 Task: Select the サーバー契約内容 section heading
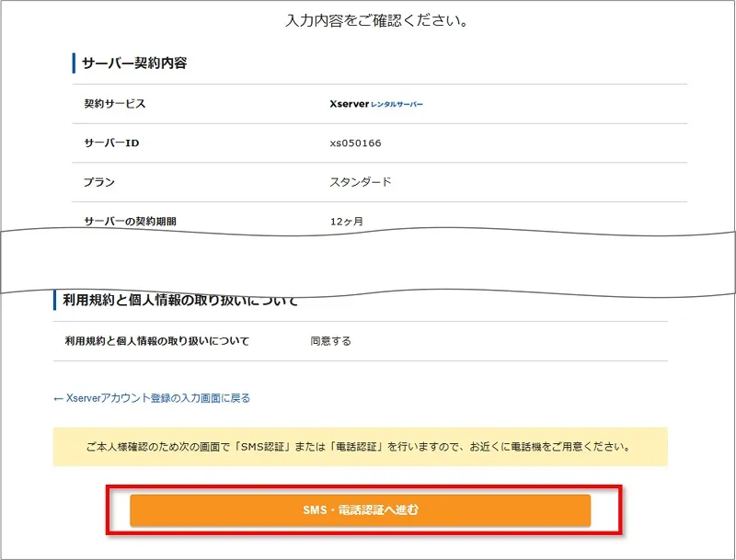click(135, 63)
